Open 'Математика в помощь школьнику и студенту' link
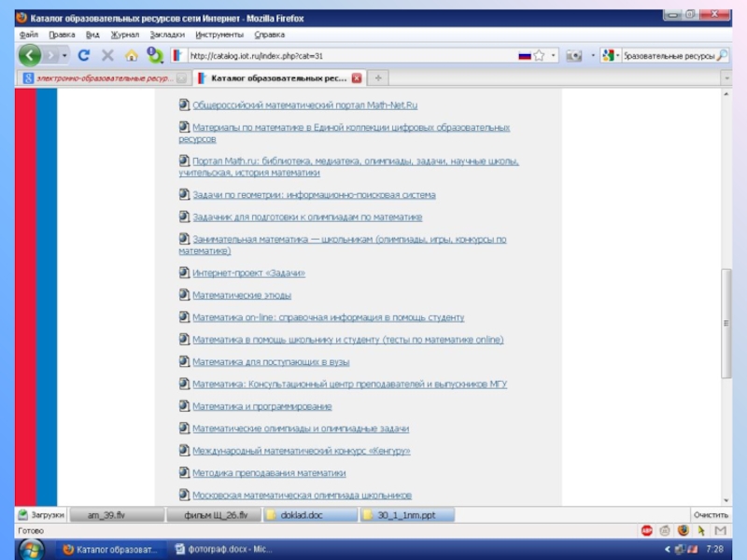Image resolution: width=747 pixels, height=560 pixels. coord(347,340)
